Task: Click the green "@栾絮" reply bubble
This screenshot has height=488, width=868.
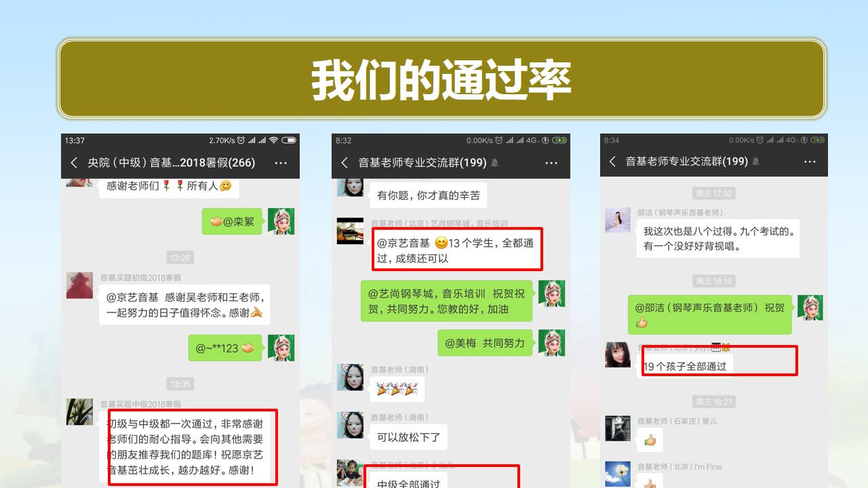Action: point(231,221)
